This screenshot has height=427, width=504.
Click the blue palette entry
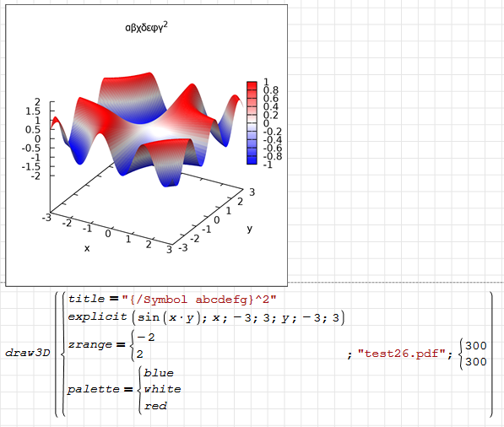pyautogui.click(x=159, y=373)
